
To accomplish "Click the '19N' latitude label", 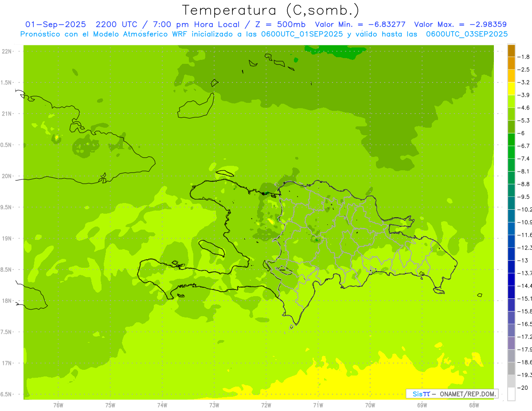I will [x=7, y=239].
